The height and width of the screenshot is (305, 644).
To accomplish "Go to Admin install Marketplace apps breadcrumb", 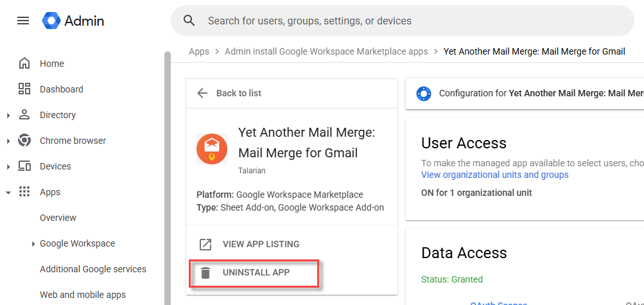I will click(326, 51).
